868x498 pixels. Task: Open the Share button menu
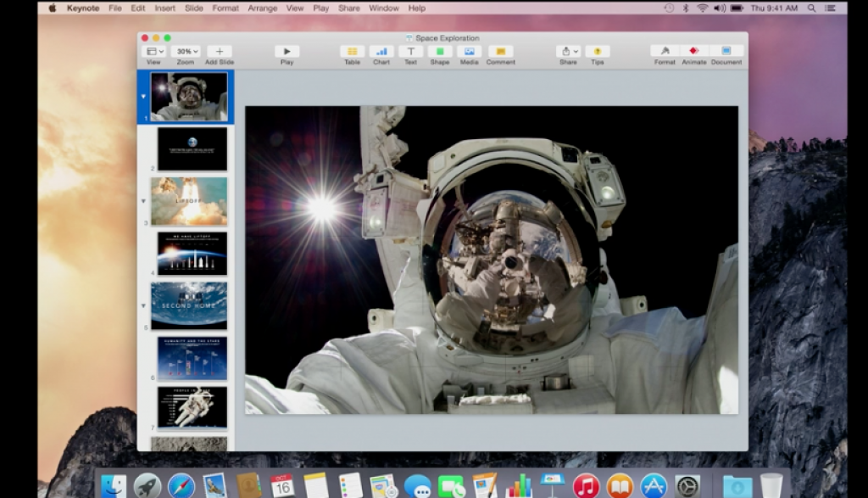568,52
